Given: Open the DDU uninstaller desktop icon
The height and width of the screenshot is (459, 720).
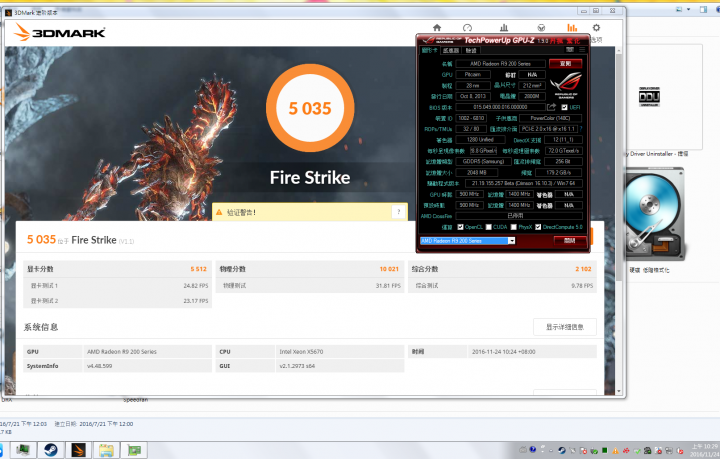Looking at the screenshot, I should [x=649, y=96].
